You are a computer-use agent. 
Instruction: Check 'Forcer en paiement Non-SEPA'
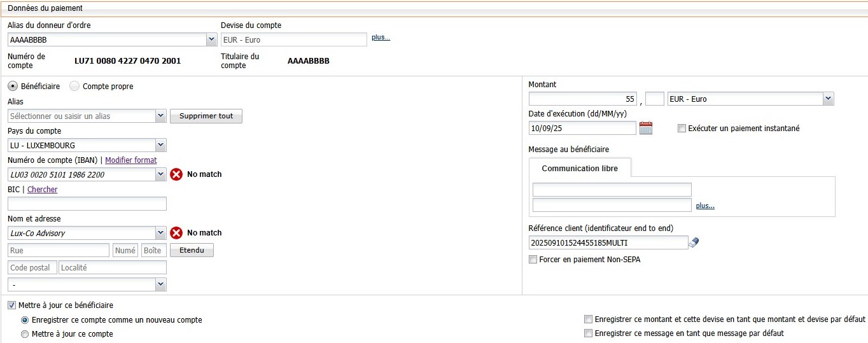point(533,260)
